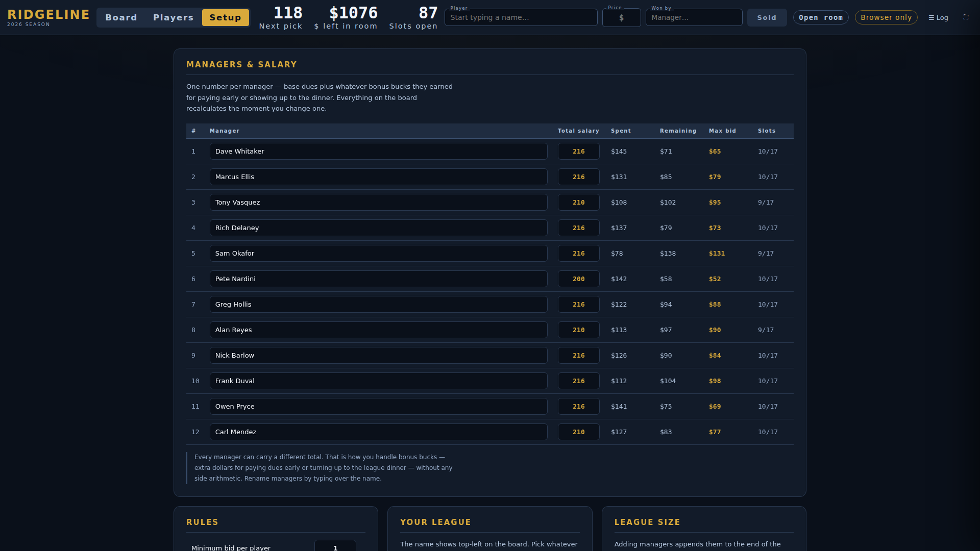Screen dimensions: 980x551
Task: Click the 118 Next pick stat
Action: 281,18
